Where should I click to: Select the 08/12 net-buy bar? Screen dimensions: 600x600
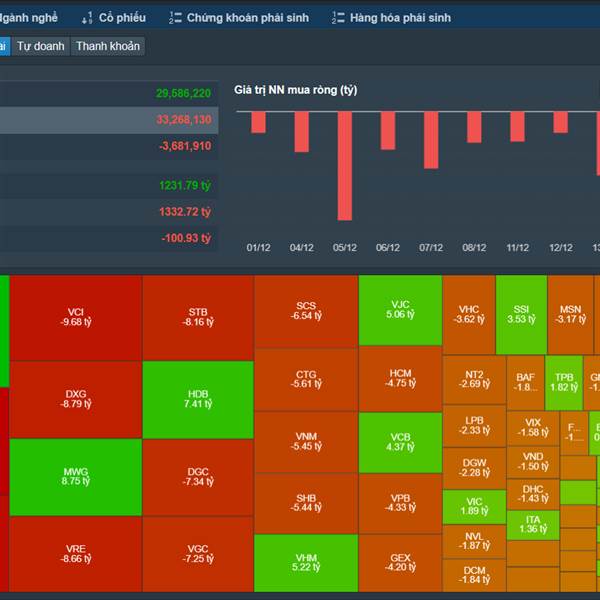click(474, 127)
